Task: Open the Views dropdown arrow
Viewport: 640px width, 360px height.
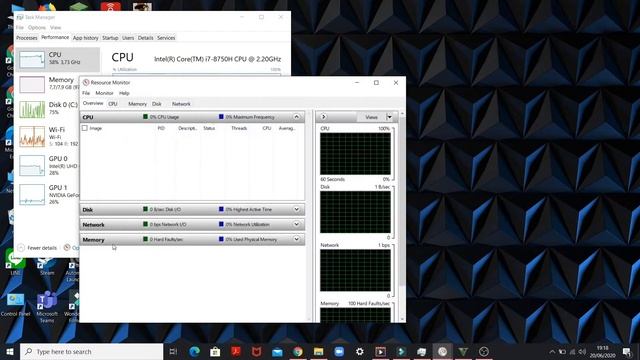Action: coord(389,117)
